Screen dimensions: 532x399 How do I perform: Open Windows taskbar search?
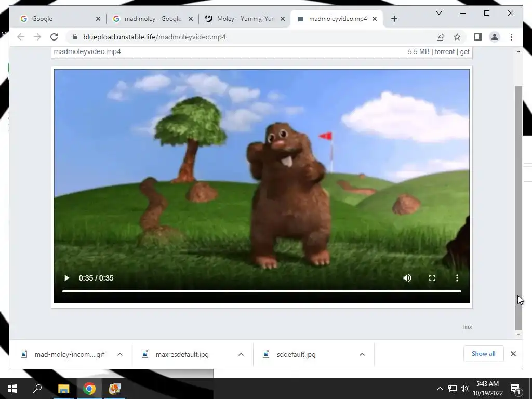tap(37, 389)
